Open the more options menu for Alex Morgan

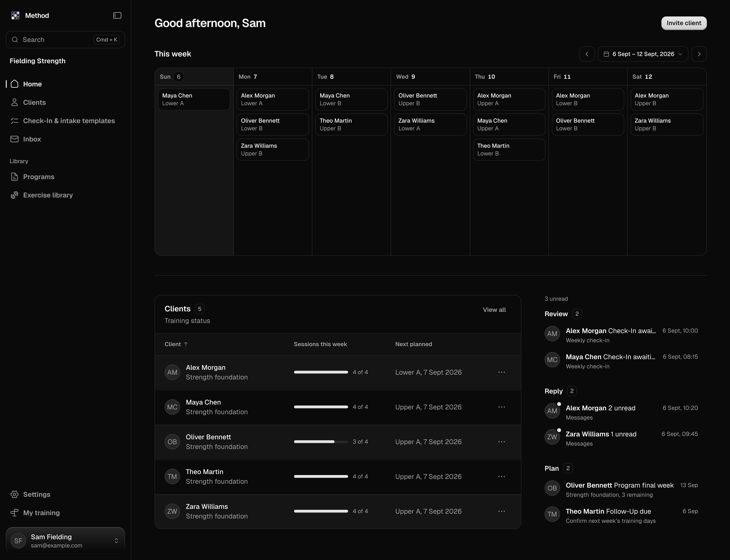coord(501,372)
